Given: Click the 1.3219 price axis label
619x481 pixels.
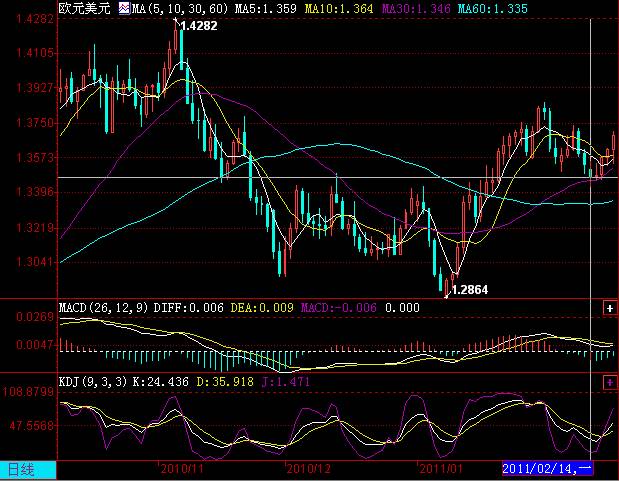Looking at the screenshot, I should click(35, 227).
